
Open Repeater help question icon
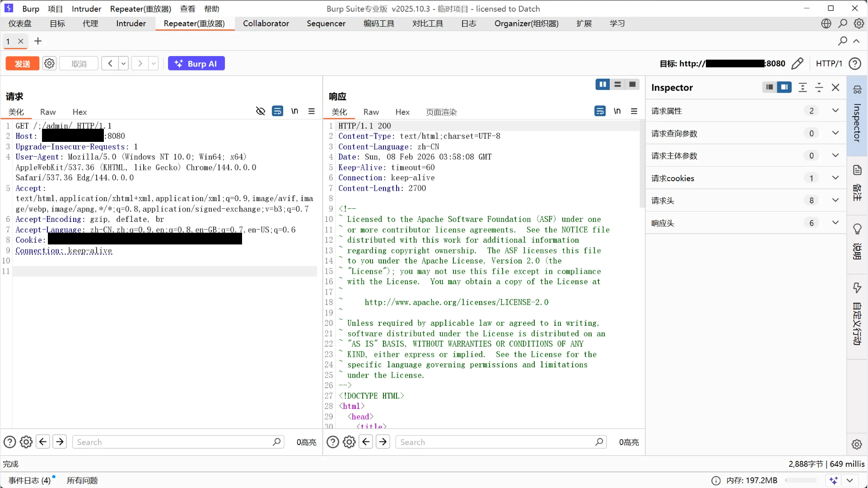tap(855, 64)
